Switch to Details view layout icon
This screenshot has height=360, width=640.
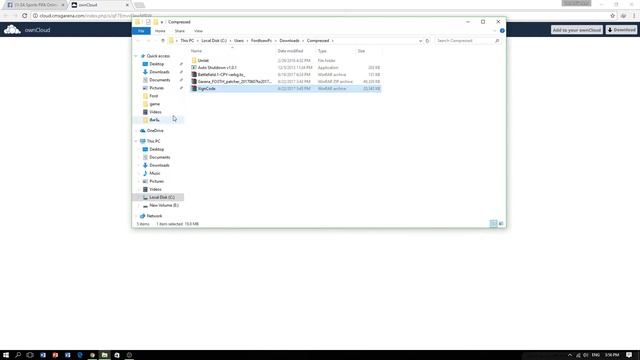(x=493, y=224)
